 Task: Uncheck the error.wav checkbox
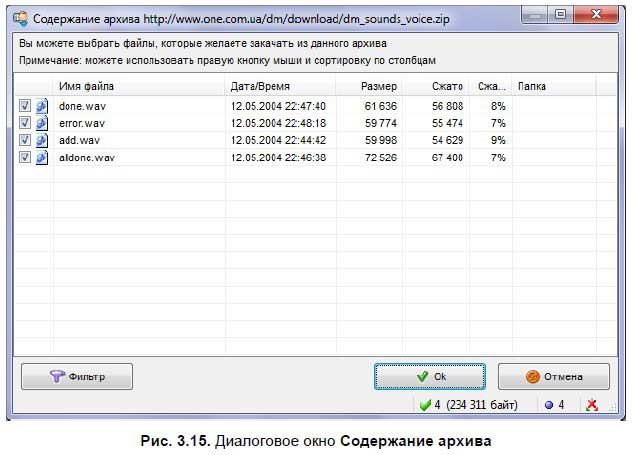click(x=25, y=122)
